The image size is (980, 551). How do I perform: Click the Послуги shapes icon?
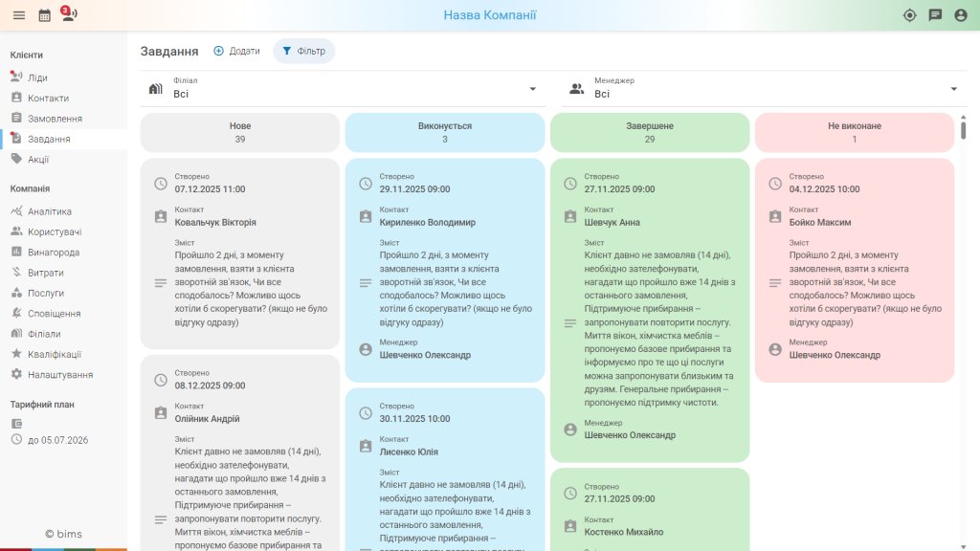pyautogui.click(x=16, y=293)
